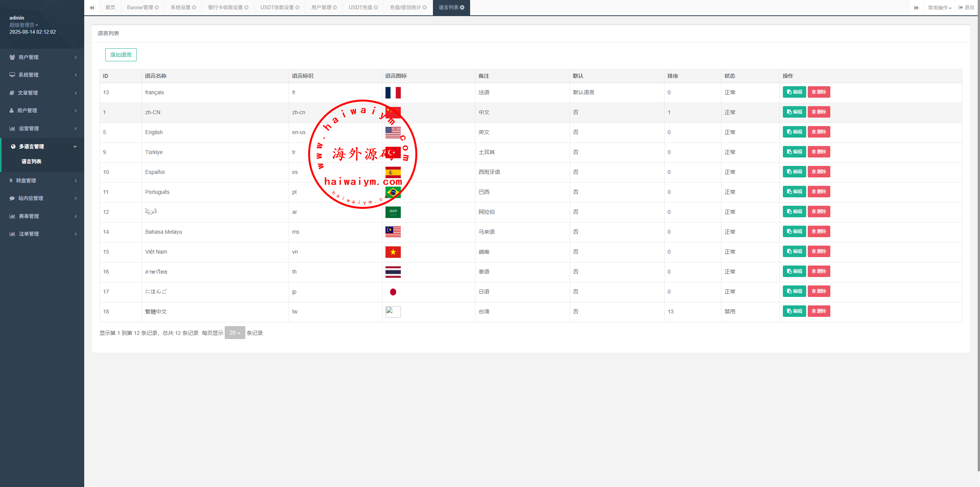The height and width of the screenshot is (487, 980).
Task: Click the tabs scroll-left double arrow icon
Action: [92, 8]
